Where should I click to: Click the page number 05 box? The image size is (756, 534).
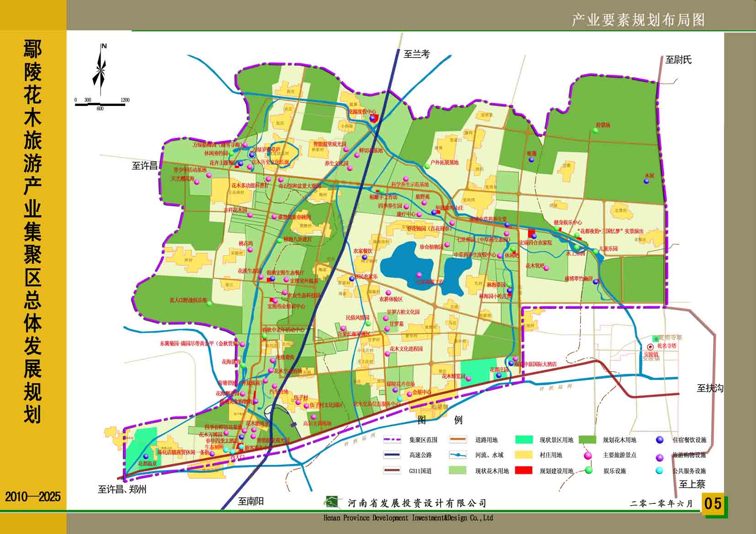point(713,503)
